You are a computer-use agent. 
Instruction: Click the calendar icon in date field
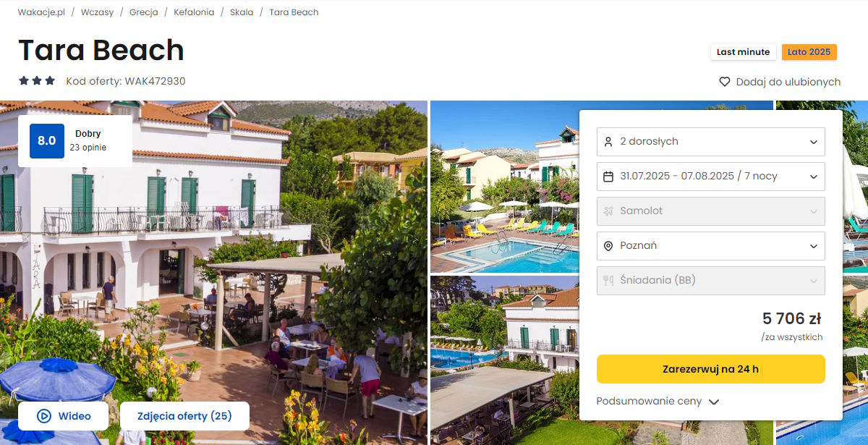tap(608, 177)
